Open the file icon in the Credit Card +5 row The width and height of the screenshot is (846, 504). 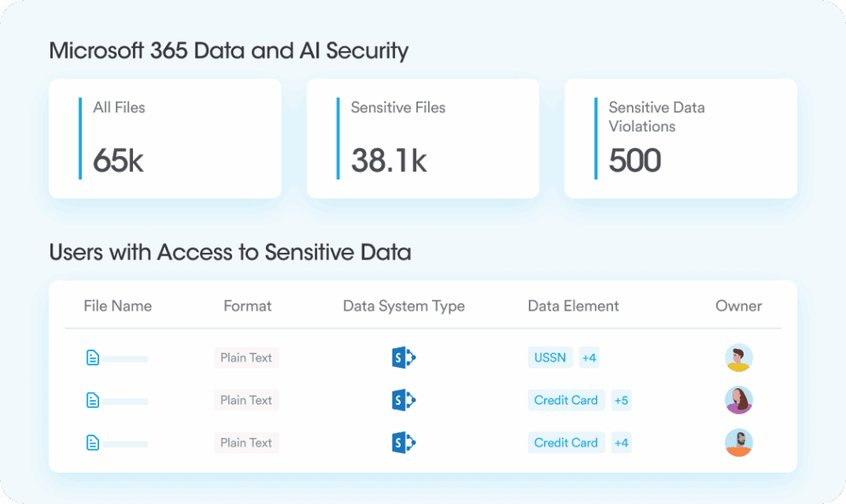(x=93, y=401)
